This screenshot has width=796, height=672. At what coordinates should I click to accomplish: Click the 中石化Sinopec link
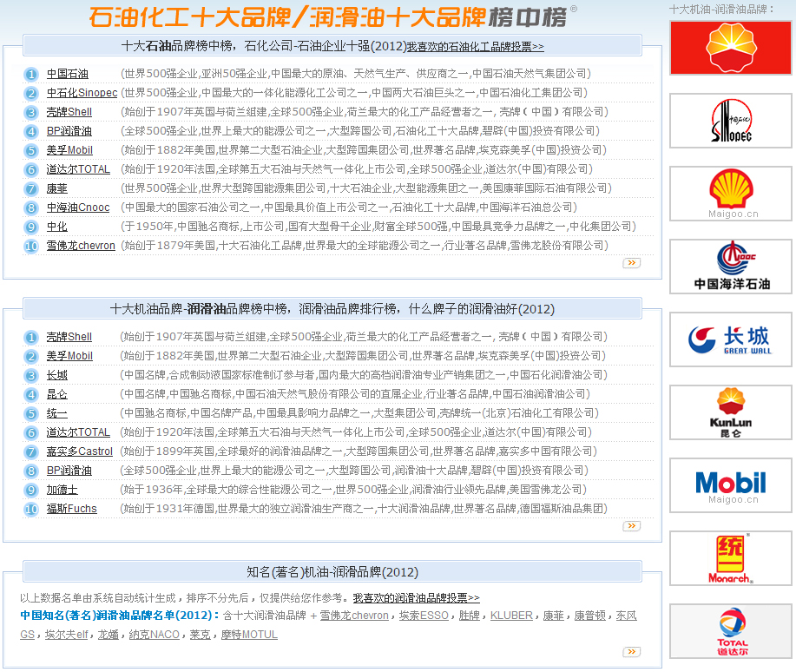[82, 93]
